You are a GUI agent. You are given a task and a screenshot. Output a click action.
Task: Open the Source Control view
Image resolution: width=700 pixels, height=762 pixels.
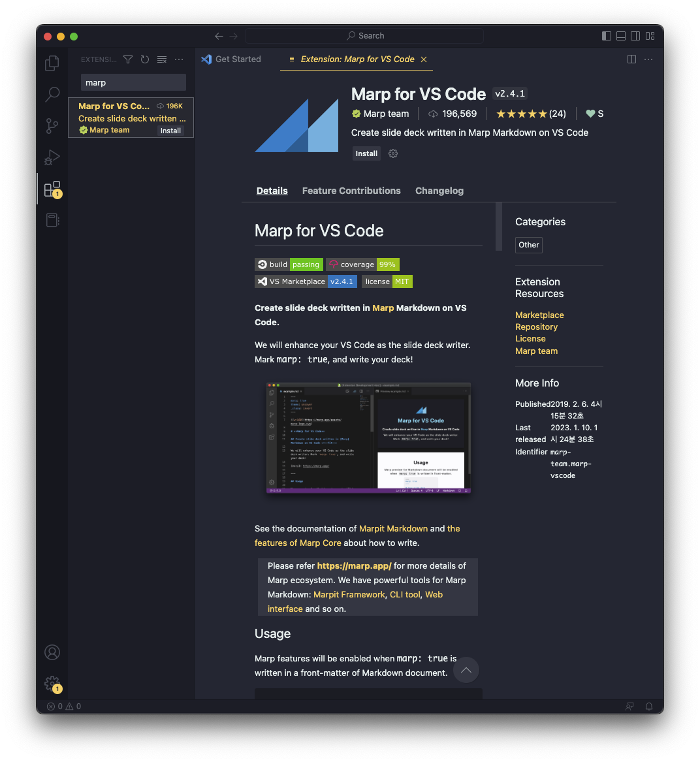click(52, 126)
